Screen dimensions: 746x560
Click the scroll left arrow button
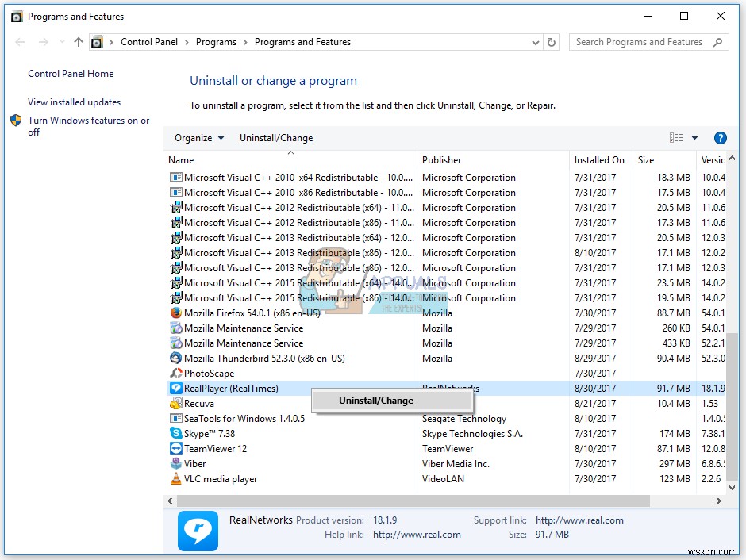point(171,501)
